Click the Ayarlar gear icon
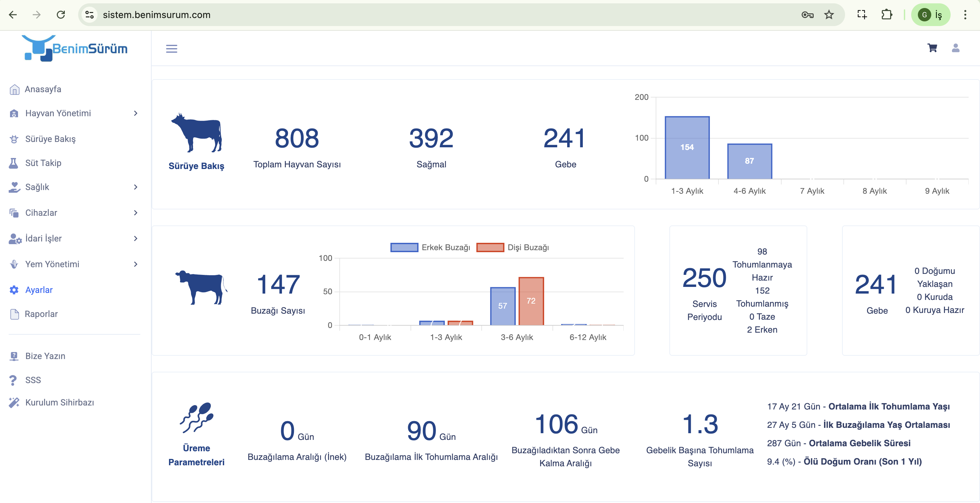Viewport: 980px width, 503px height. pos(14,290)
